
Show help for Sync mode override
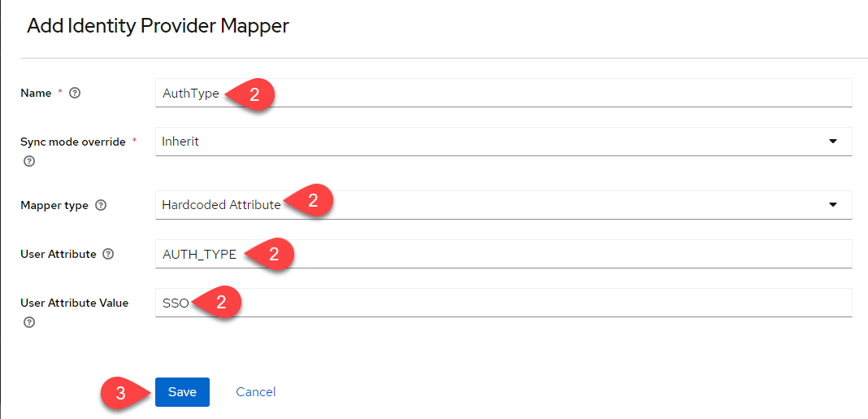click(x=29, y=161)
